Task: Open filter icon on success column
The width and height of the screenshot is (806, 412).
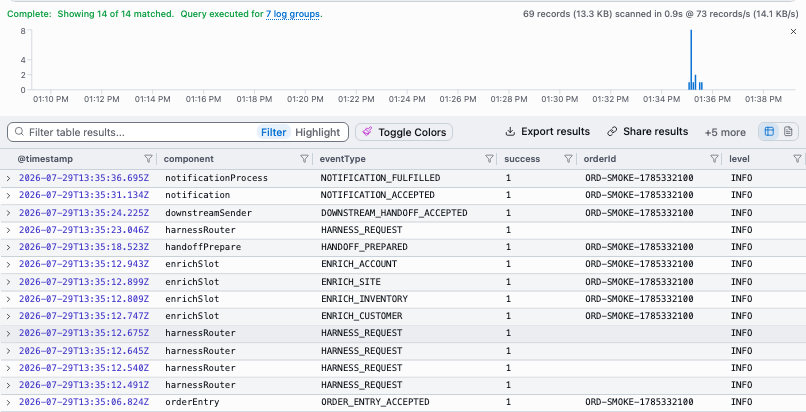Action: [x=569, y=159]
